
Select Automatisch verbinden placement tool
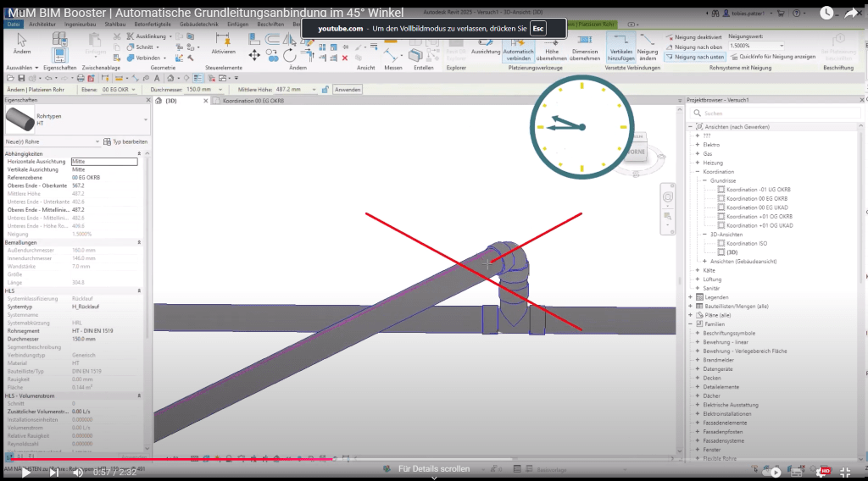[518, 47]
